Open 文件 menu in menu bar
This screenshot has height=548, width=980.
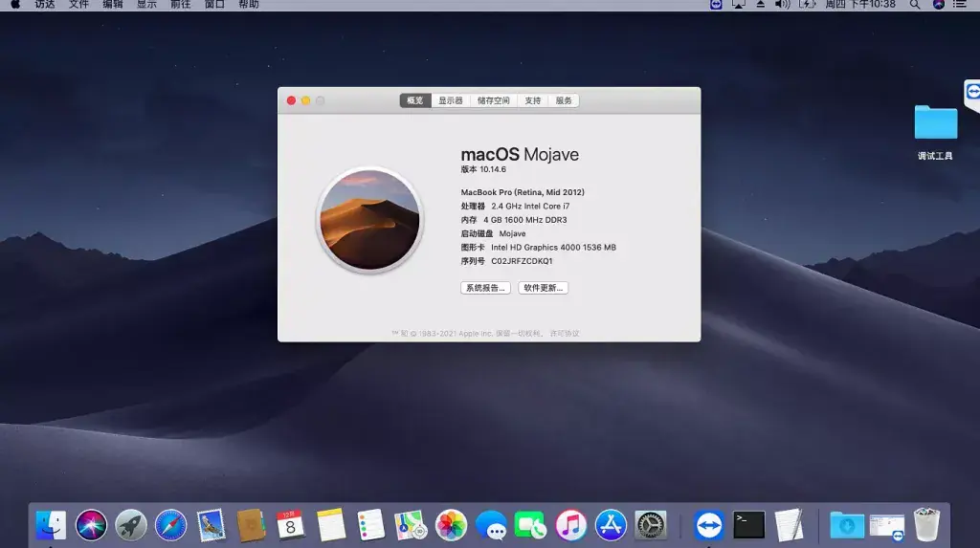[x=78, y=5]
